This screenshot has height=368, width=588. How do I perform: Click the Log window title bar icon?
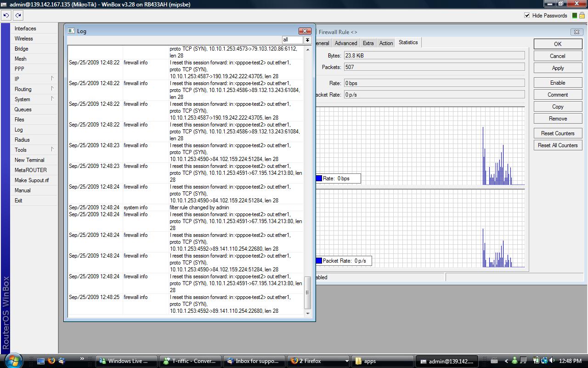click(x=71, y=31)
